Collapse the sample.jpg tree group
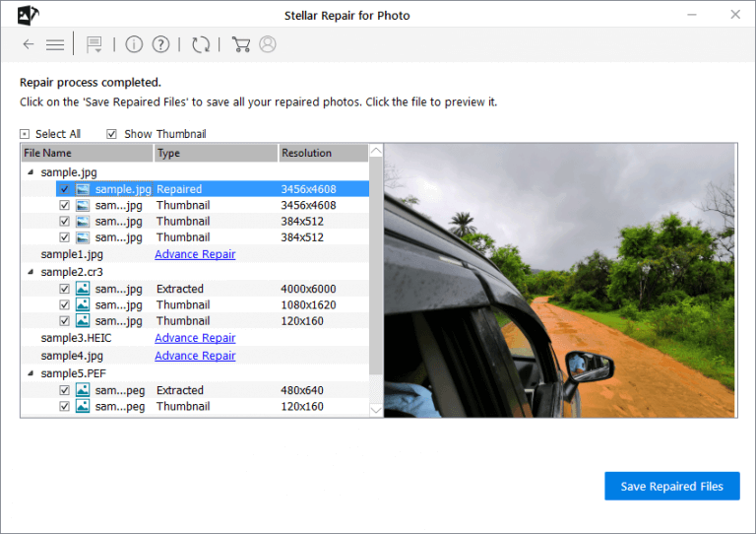 31,172
